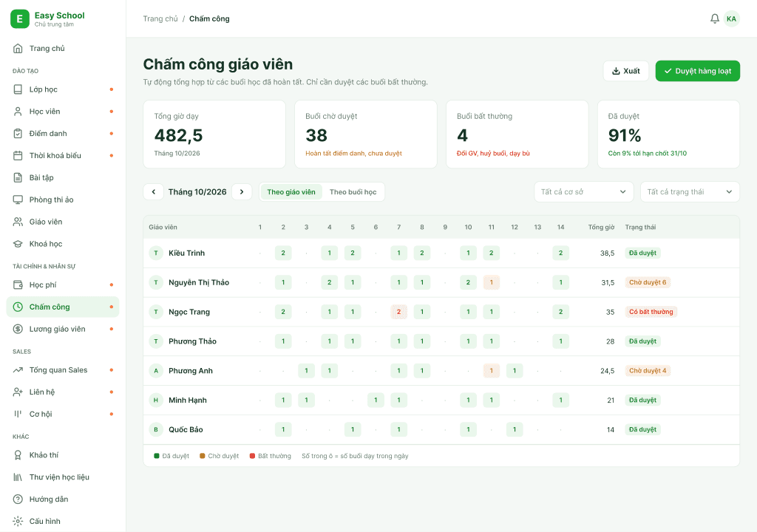Click the home icon beside Trang chủ
This screenshot has width=757, height=532.
(18, 48)
